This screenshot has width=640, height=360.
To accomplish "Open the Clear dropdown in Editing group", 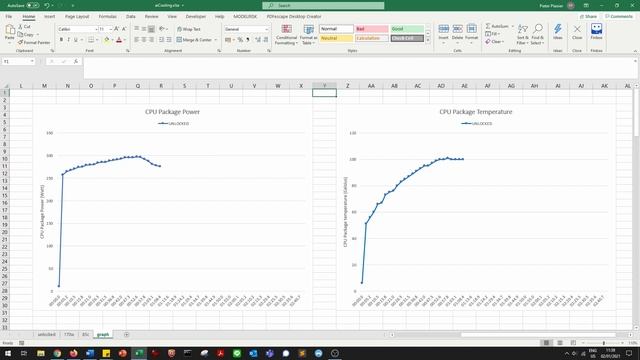I will pyautogui.click(x=495, y=42).
